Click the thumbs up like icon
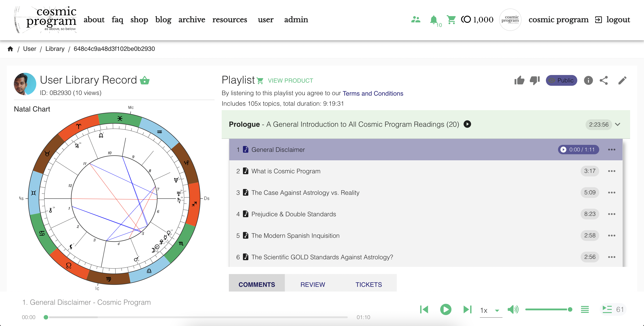This screenshot has height=326, width=644. point(519,81)
